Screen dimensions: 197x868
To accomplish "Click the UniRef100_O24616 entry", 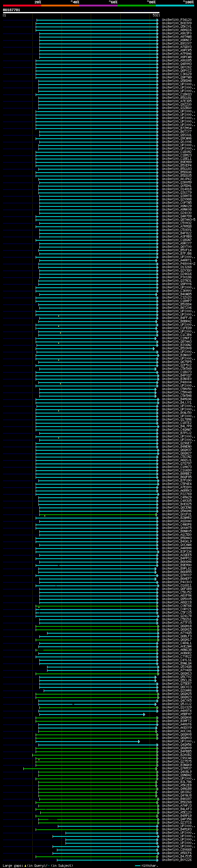I will coord(177,274).
